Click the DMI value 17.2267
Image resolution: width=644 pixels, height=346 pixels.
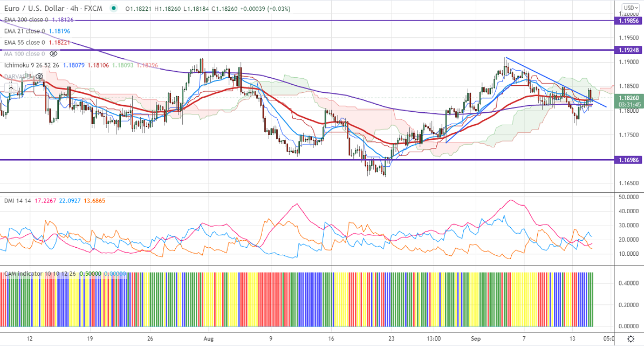[x=46, y=201]
